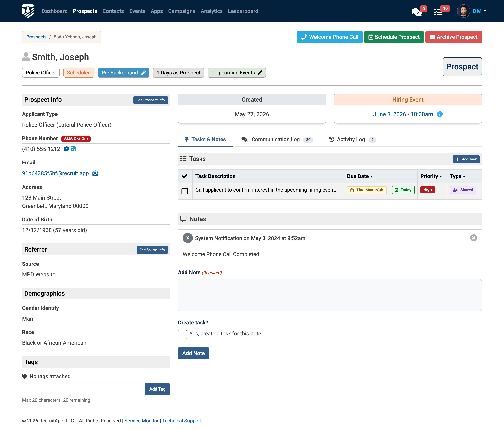Screen dimensions: 504x430
Task: Click the Schedule Prospect button
Action: (394, 37)
